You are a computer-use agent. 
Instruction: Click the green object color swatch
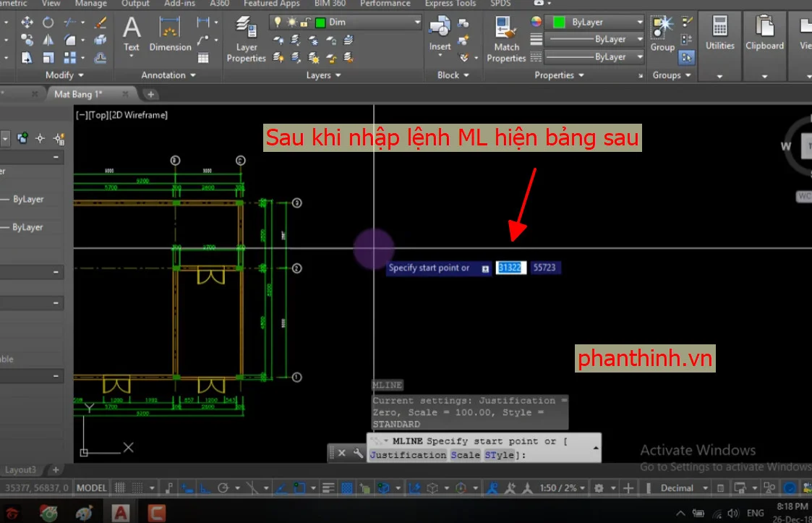point(559,22)
